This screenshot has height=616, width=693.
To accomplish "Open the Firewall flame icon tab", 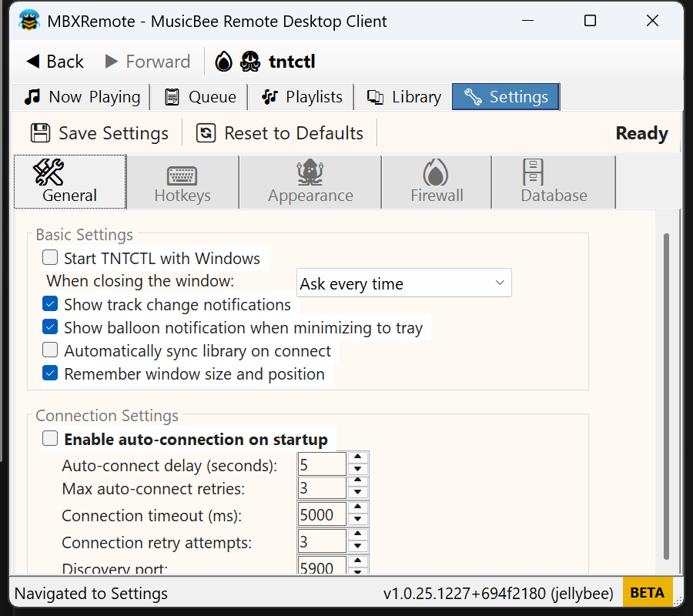I will tap(436, 182).
